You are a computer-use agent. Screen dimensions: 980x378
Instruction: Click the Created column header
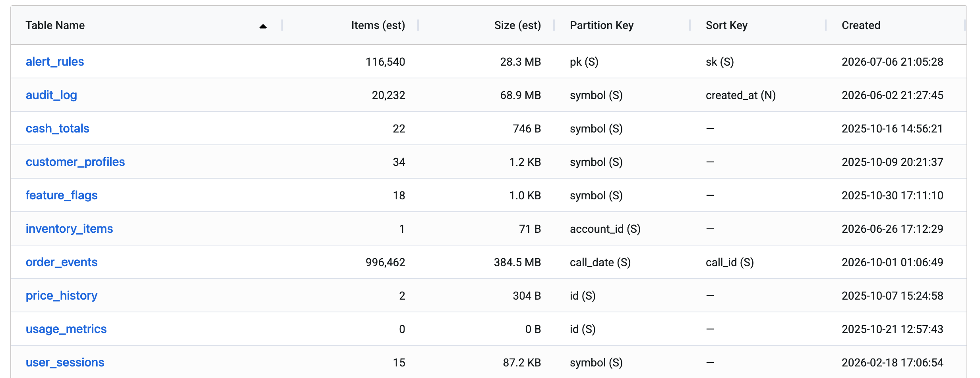(861, 25)
